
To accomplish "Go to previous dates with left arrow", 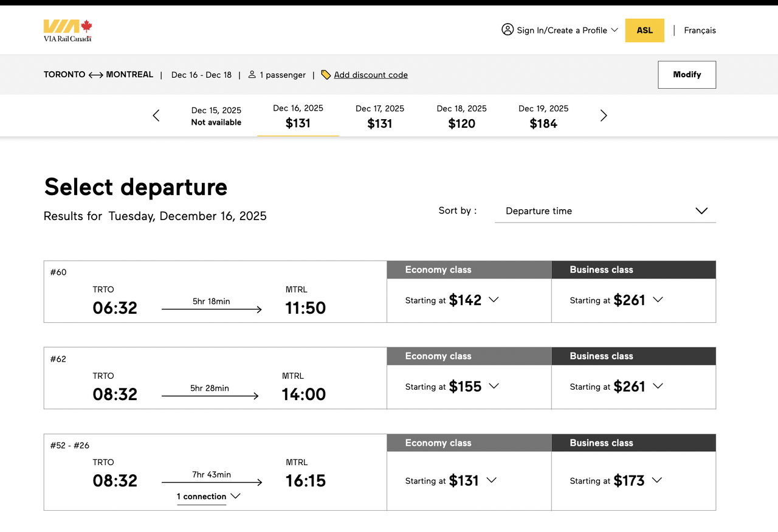I will 156,116.
